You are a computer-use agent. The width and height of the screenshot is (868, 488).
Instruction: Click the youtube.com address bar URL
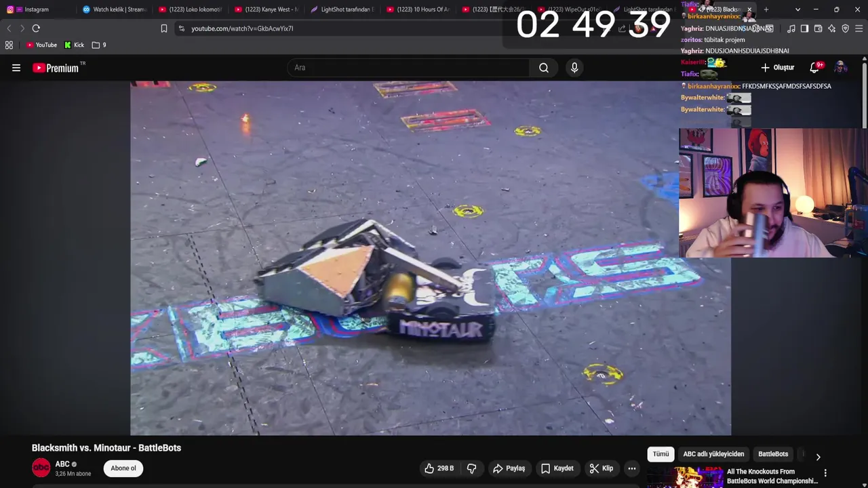tap(242, 28)
